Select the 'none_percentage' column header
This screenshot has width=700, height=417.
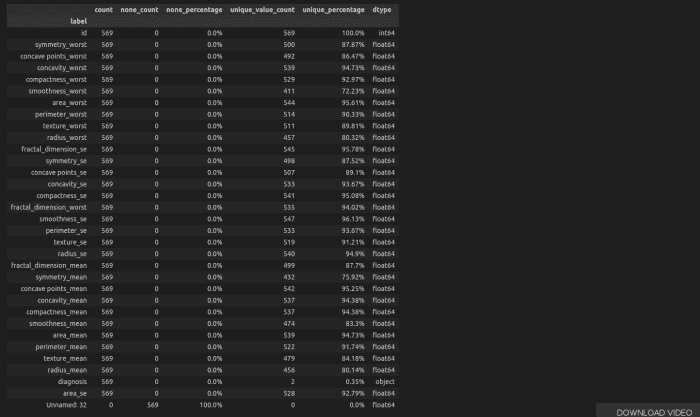tap(194, 9)
